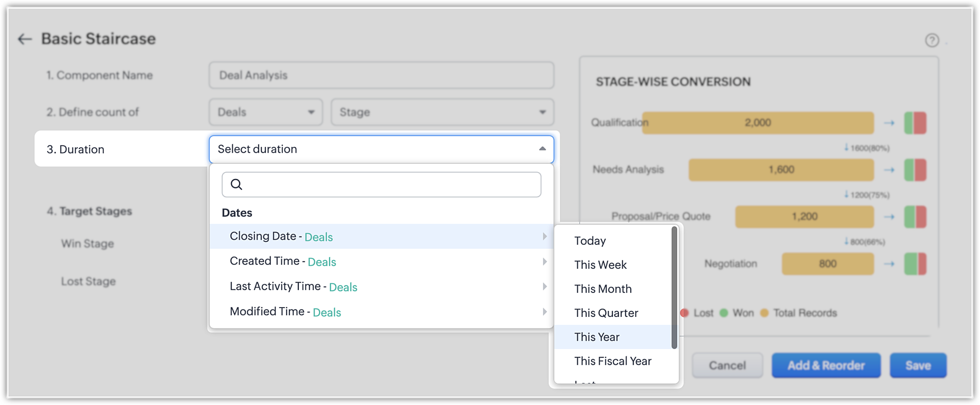Collapse the Select duration dropdown
This screenshot has height=405, width=980.
pos(542,149)
